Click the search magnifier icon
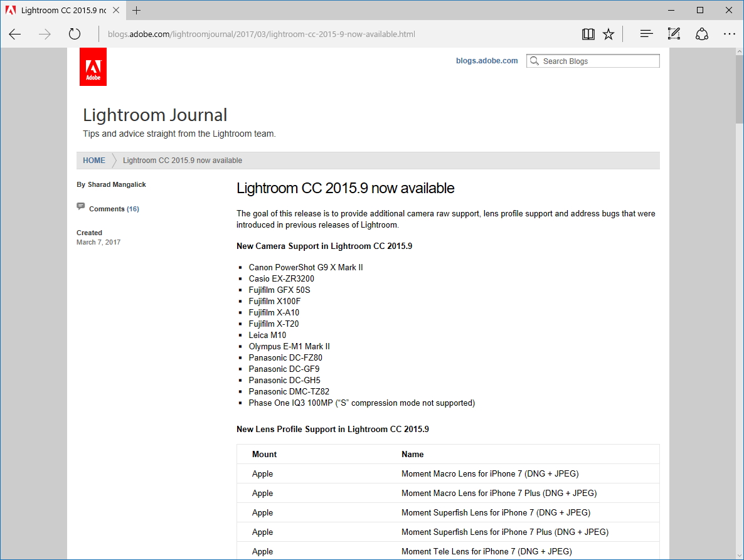Viewport: 744px width, 560px height. coord(534,61)
